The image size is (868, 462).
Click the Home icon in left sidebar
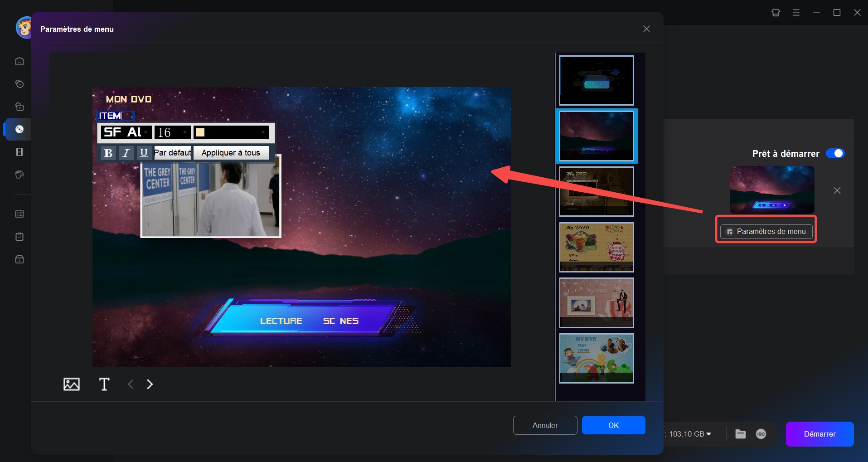19,61
